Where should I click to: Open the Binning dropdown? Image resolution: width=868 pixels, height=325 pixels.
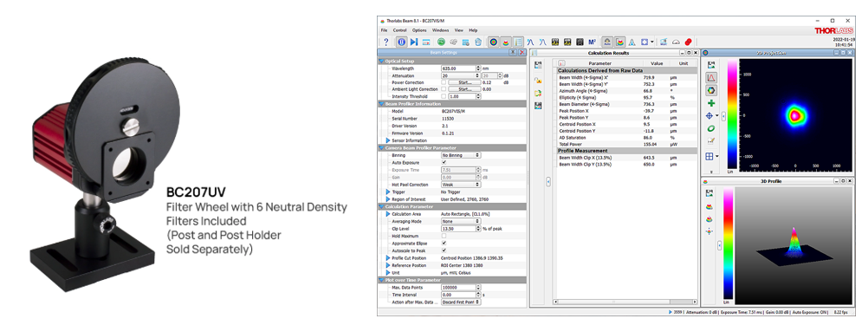pos(461,156)
